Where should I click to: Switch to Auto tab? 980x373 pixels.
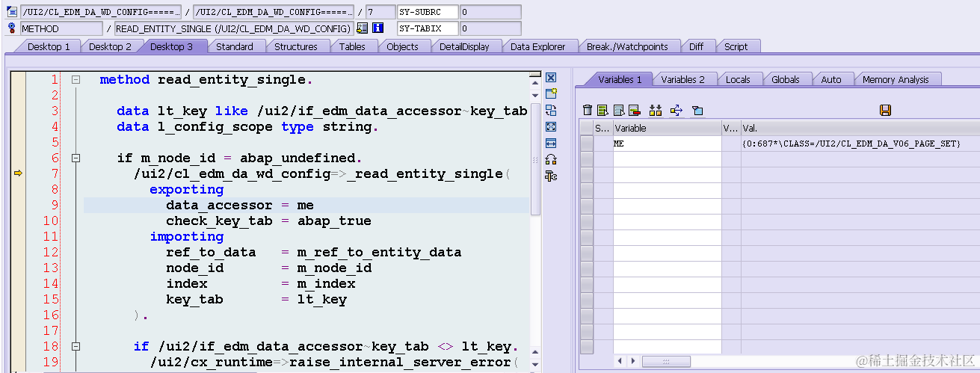click(831, 79)
